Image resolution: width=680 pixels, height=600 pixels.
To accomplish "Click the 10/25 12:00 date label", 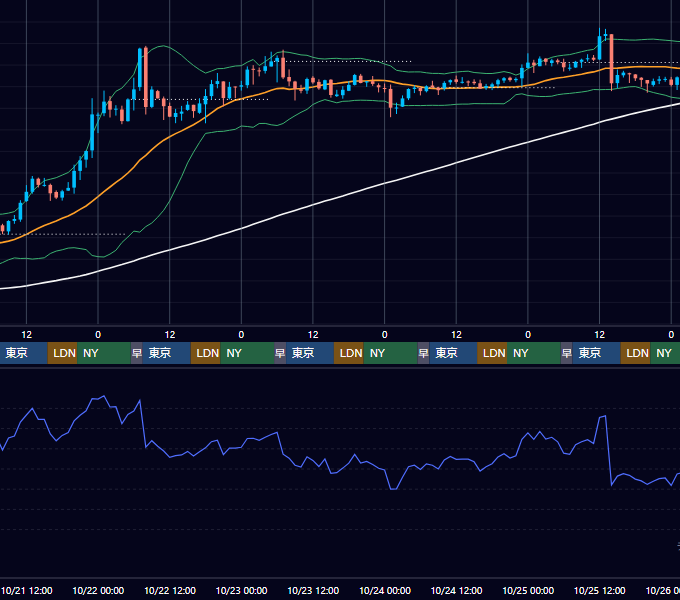I will click(600, 590).
